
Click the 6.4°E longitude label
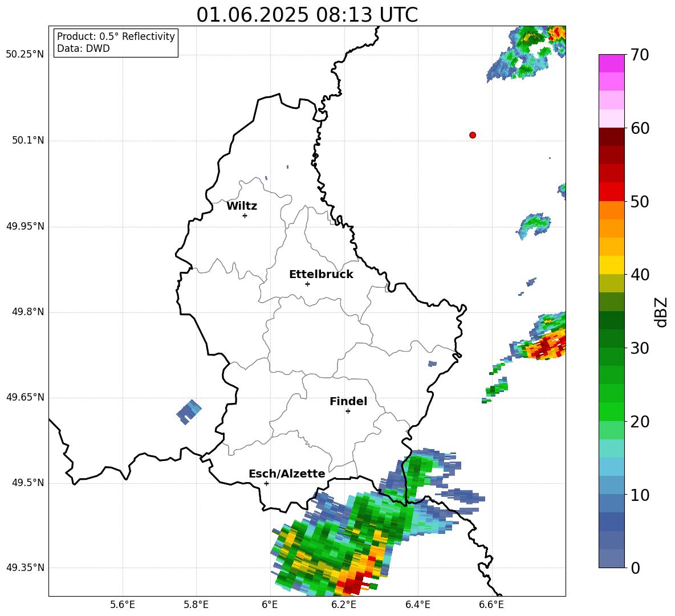pyautogui.click(x=417, y=605)
